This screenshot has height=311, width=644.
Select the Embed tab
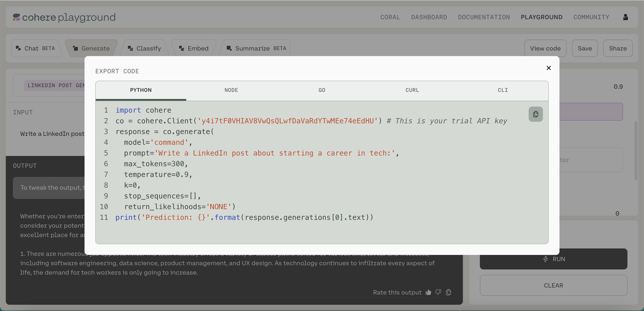(x=194, y=48)
